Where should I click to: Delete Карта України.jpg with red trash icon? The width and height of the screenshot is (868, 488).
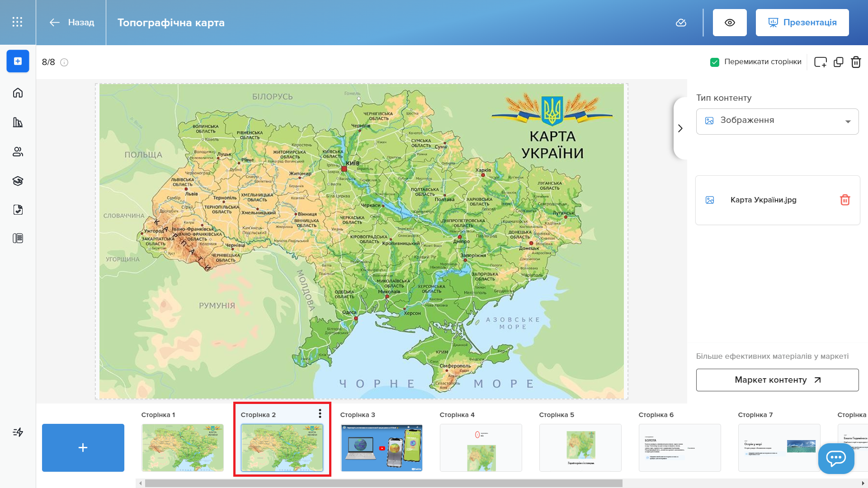[x=845, y=200]
